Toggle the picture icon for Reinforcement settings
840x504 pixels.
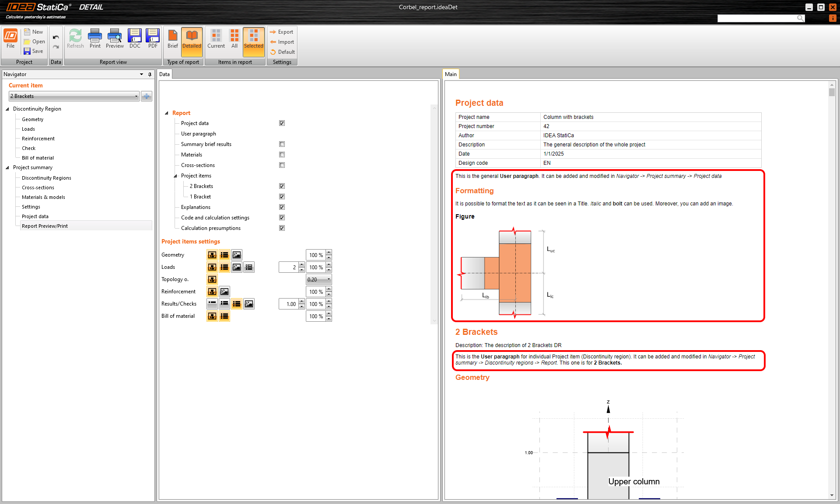pos(224,291)
